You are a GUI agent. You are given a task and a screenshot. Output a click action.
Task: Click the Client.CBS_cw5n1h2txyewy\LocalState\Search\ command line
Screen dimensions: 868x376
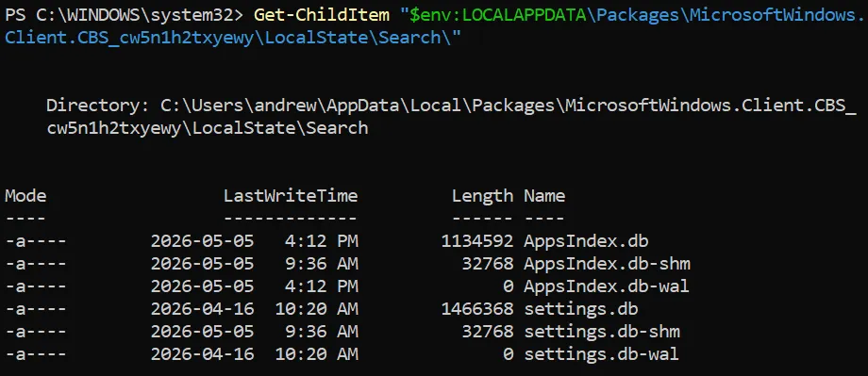coord(234,39)
